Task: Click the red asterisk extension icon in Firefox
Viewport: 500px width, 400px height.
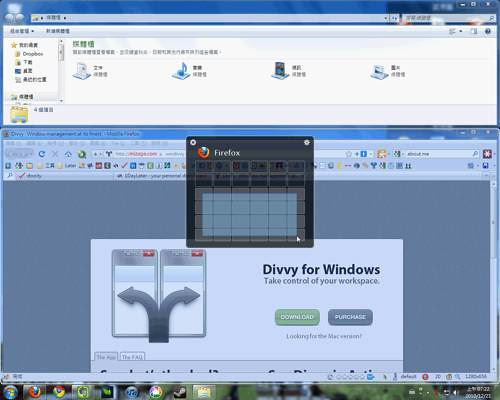Action: point(487,154)
